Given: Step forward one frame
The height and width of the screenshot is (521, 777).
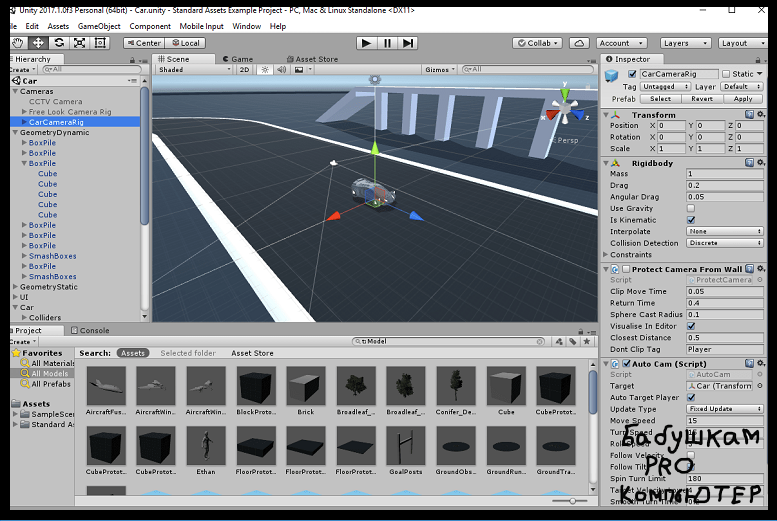Looking at the screenshot, I should 407,43.
